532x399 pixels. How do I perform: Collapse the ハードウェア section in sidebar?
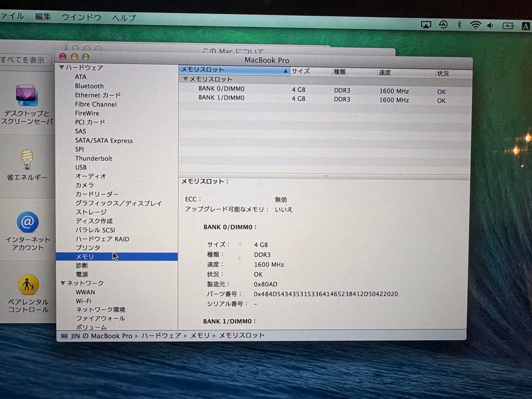tap(63, 67)
